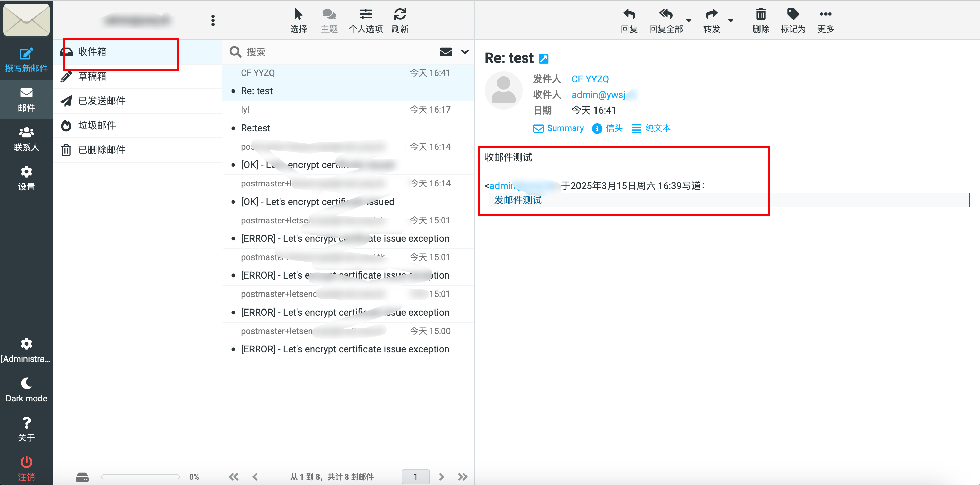The image size is (980, 485).
Task: Click the Delete trash icon in toolbar
Action: (x=761, y=15)
